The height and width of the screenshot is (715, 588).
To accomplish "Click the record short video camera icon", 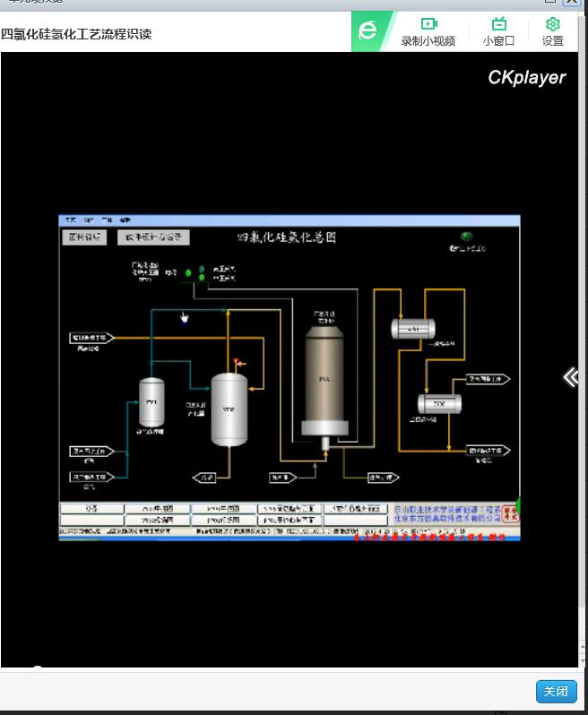I will point(428,24).
